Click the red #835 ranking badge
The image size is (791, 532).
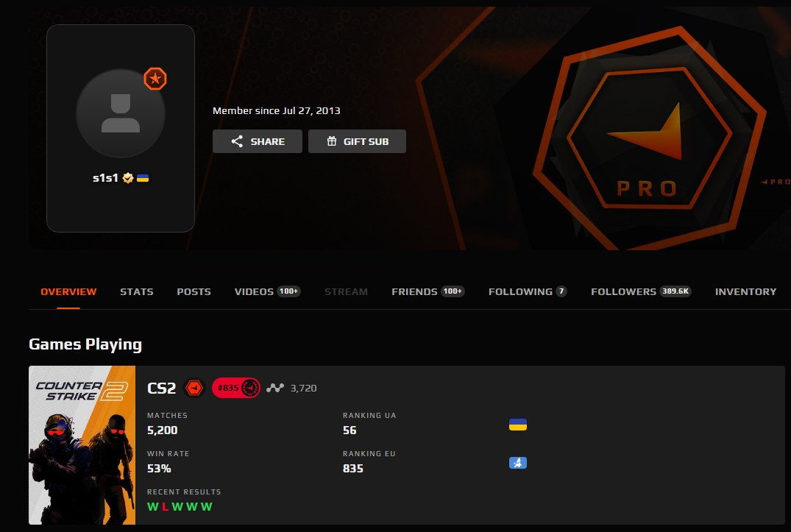pos(236,388)
